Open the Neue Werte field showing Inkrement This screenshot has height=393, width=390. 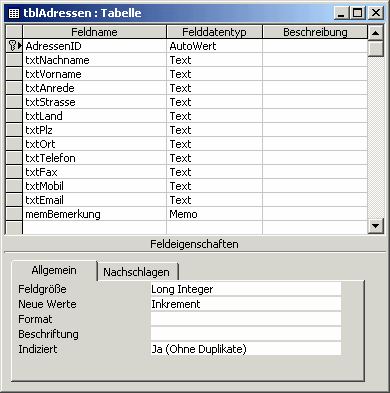coord(246,304)
